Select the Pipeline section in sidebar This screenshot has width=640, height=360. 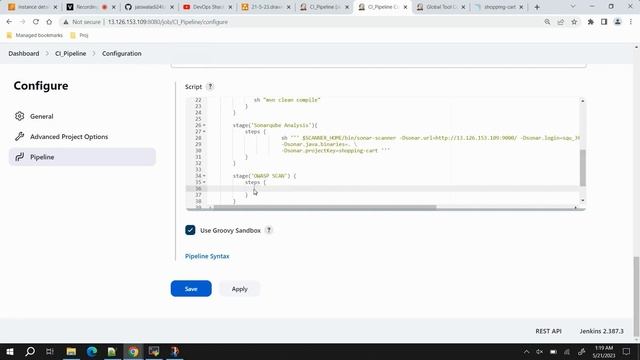(x=82, y=157)
